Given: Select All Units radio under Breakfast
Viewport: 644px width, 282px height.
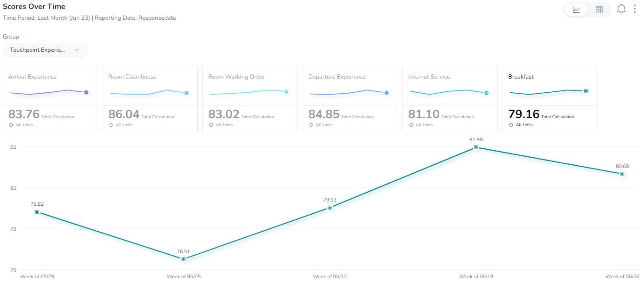Looking at the screenshot, I should [511, 125].
